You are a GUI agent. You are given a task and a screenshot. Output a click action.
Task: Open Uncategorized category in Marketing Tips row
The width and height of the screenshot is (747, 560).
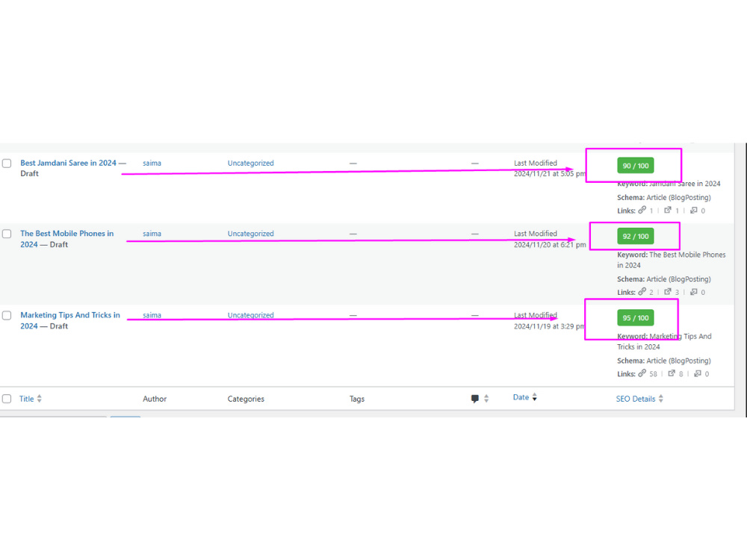tap(250, 315)
